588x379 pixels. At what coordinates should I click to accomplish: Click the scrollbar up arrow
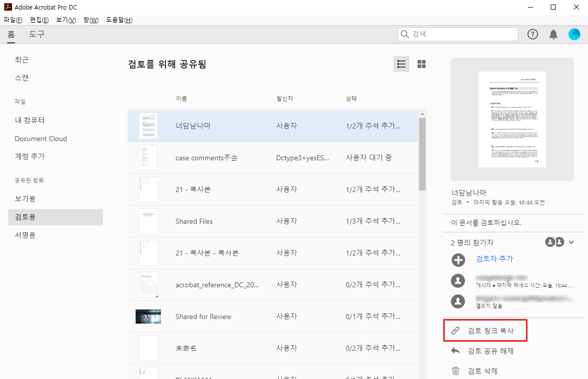click(x=422, y=114)
